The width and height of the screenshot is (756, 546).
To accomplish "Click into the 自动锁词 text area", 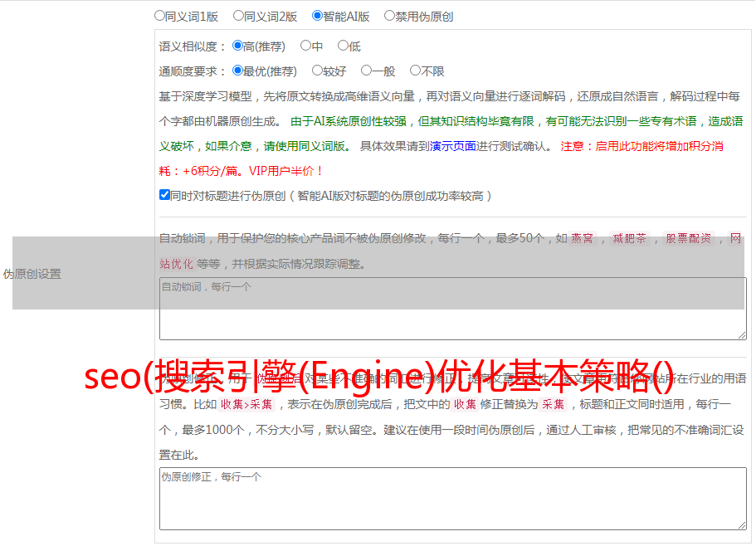I will 452,311.
